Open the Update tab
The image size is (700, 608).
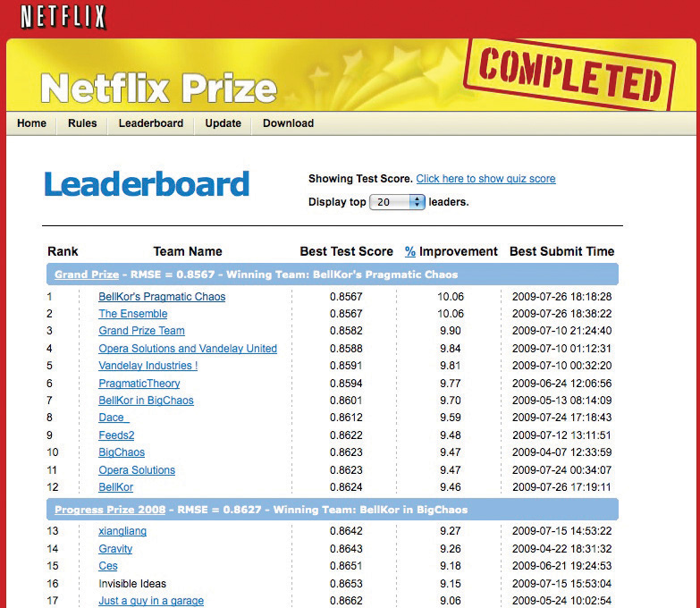[x=223, y=123]
